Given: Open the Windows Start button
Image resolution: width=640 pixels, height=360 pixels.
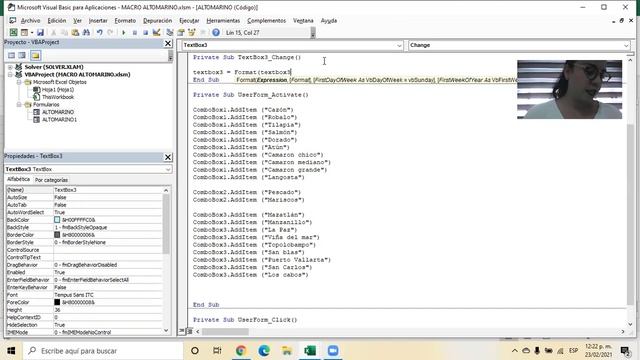Looking at the screenshot, I should point(11,351).
